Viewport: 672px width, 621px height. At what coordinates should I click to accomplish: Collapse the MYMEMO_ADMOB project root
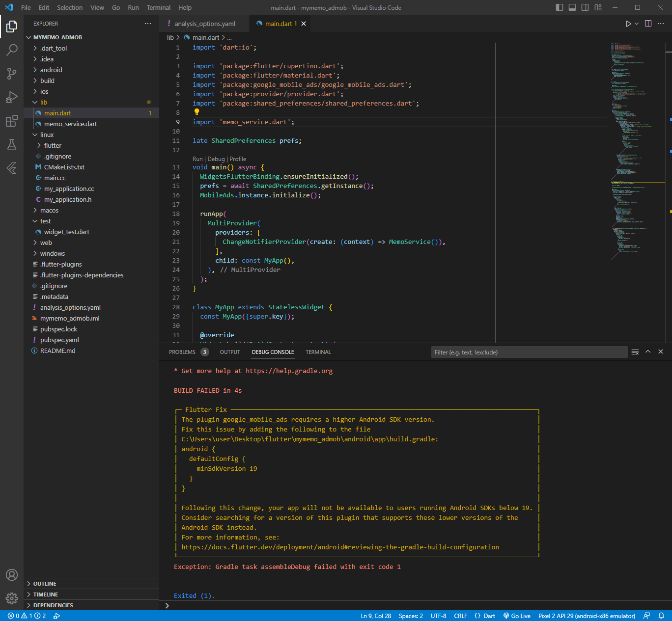coord(91,37)
